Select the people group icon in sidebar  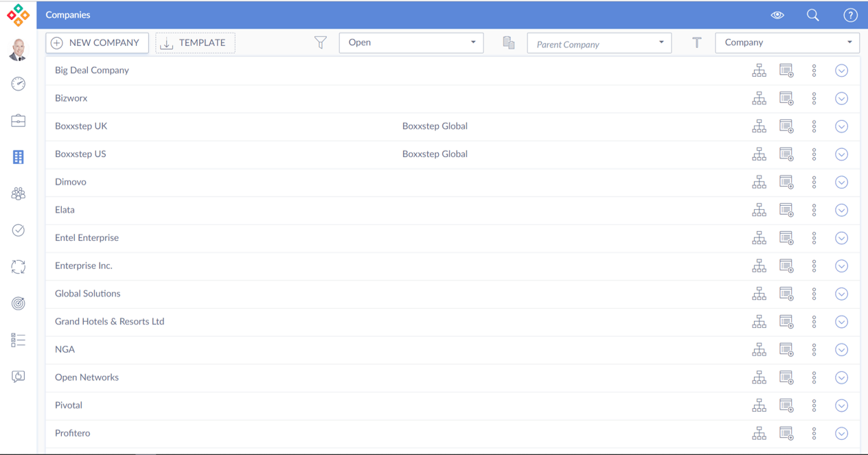click(x=19, y=194)
